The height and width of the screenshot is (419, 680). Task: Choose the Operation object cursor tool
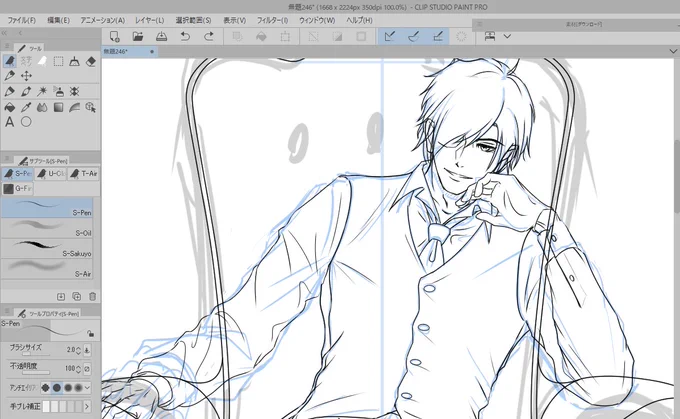[91, 107]
